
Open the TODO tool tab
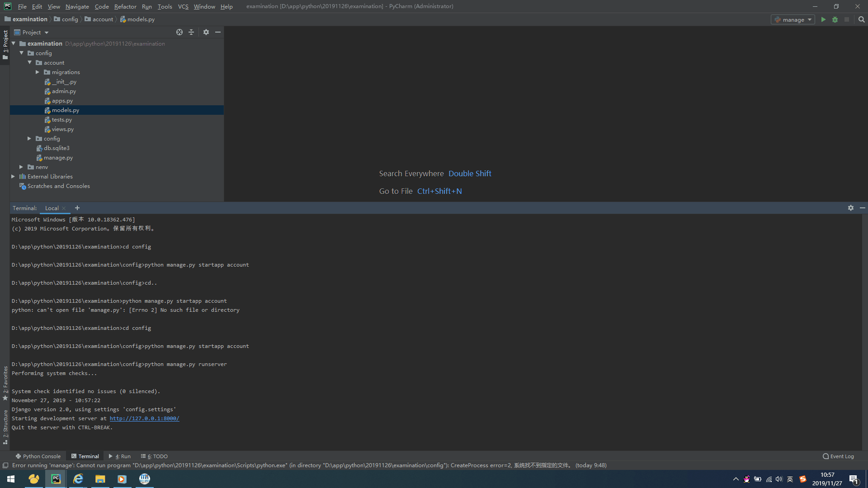pyautogui.click(x=154, y=456)
